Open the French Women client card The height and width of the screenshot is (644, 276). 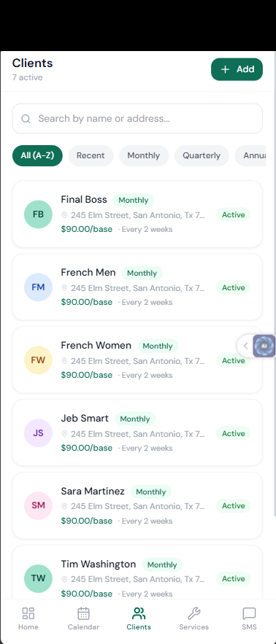click(x=137, y=360)
